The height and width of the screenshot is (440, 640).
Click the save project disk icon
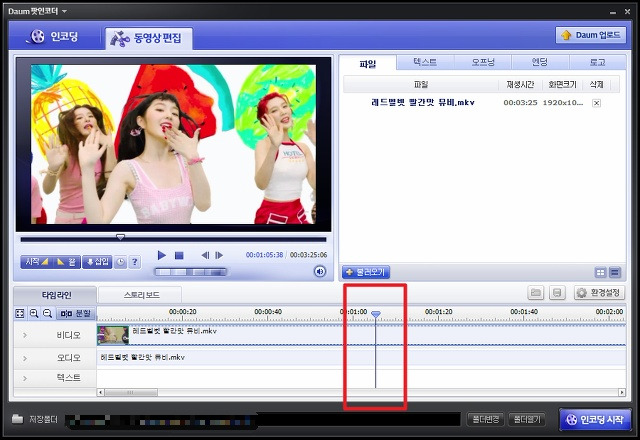557,293
